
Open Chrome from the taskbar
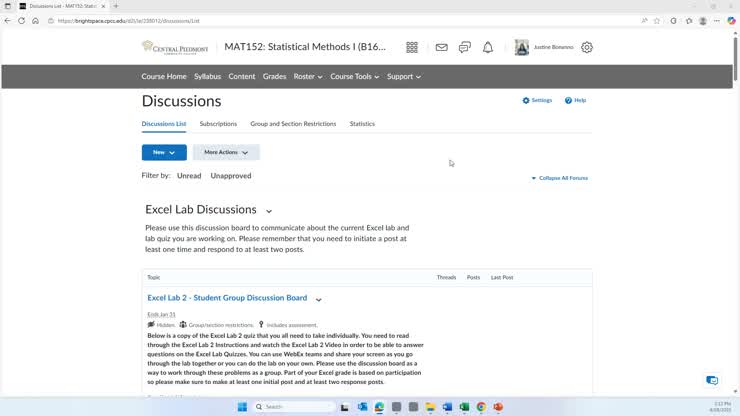[x=481, y=407]
